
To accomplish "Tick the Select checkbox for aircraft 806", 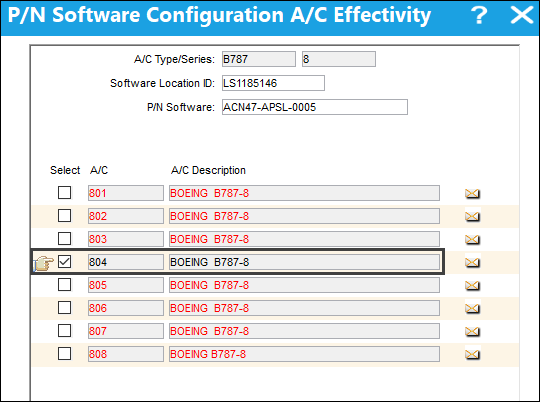I will (x=64, y=308).
